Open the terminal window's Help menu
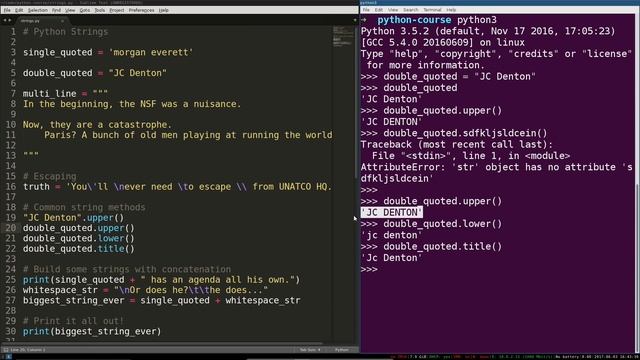Image resolution: width=640 pixels, height=360 pixels. coord(451,10)
